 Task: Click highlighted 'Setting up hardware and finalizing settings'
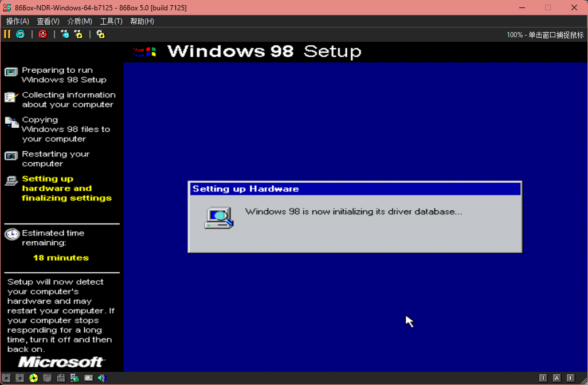66,188
